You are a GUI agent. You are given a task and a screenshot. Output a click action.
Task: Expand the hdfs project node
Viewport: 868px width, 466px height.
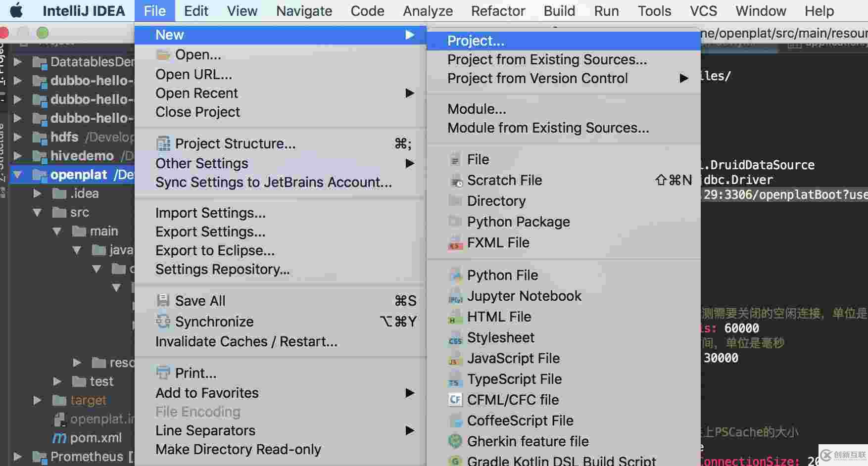pyautogui.click(x=18, y=137)
